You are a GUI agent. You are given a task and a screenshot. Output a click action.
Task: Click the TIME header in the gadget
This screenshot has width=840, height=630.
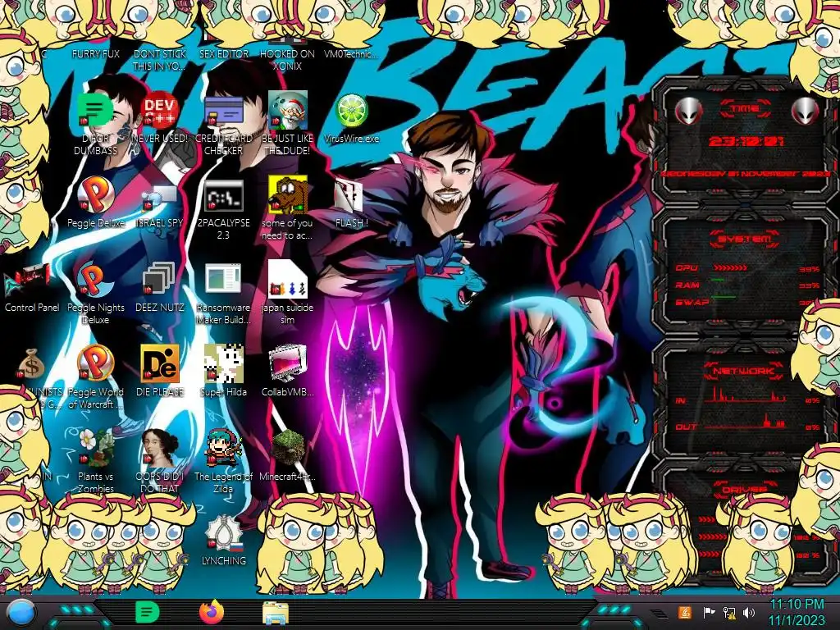(x=745, y=108)
